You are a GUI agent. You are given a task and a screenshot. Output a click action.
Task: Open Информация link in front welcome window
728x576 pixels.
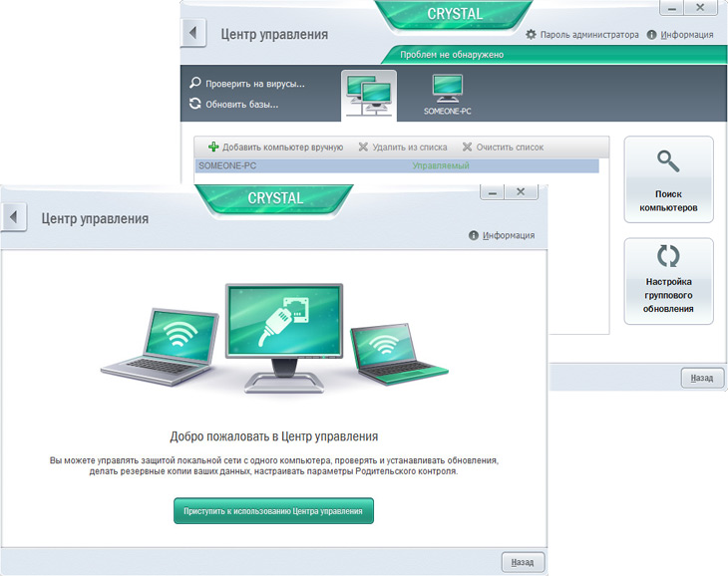509,235
